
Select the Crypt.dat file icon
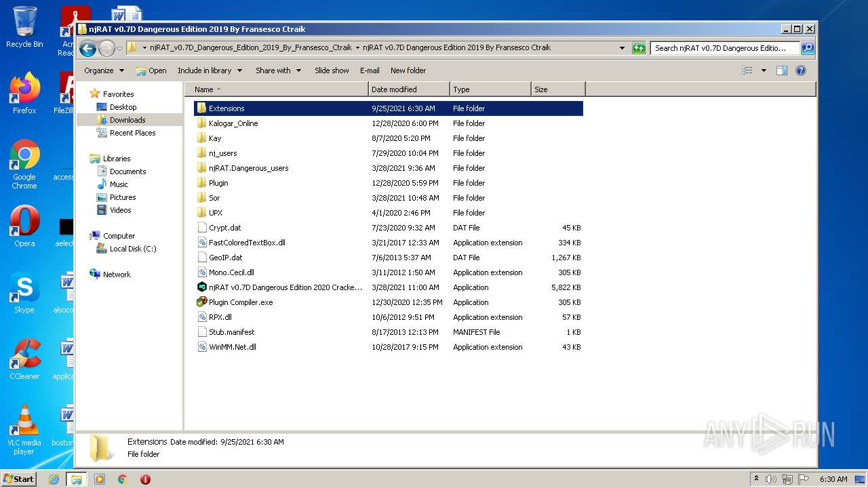[201, 228]
